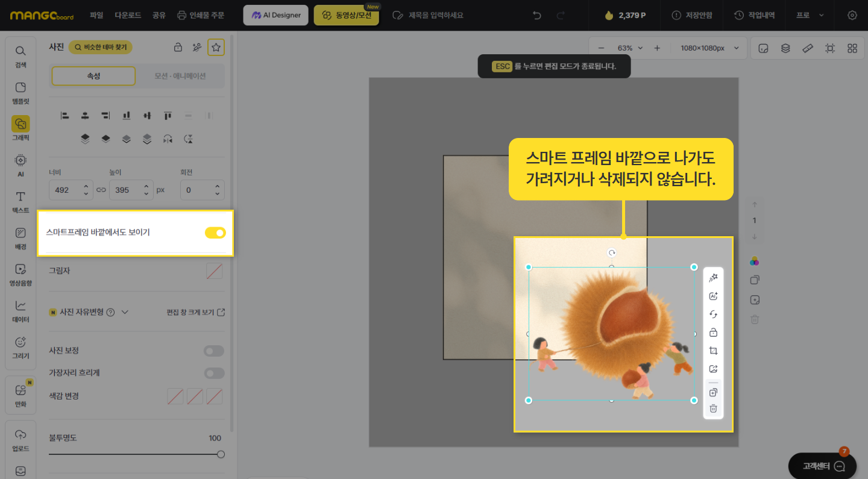Viewport: 868px width, 479px height.
Task: Click the 그림자 shadow color swatch
Action: [215, 271]
